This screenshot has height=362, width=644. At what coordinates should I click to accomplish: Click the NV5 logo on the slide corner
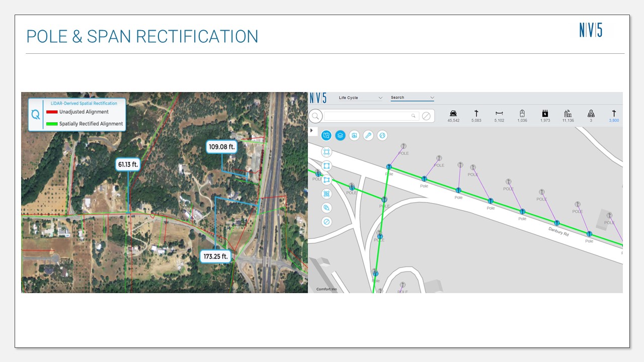click(591, 31)
